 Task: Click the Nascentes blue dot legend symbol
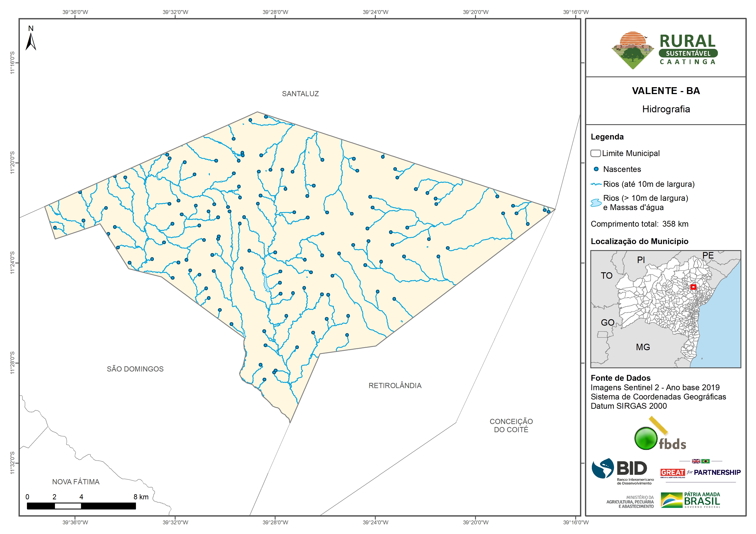pyautogui.click(x=596, y=169)
